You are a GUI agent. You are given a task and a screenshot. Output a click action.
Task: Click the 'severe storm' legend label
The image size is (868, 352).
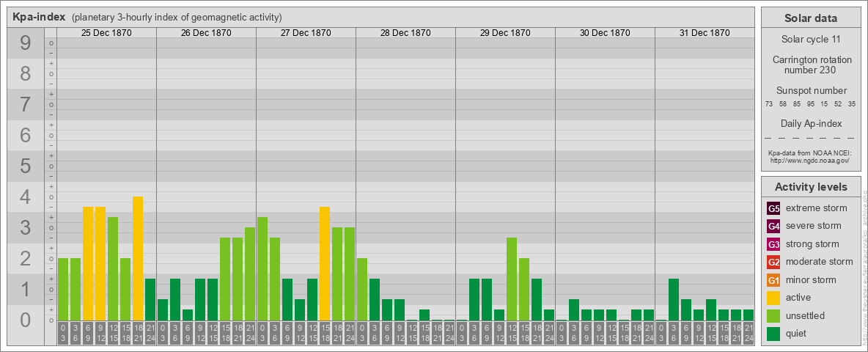pyautogui.click(x=814, y=226)
